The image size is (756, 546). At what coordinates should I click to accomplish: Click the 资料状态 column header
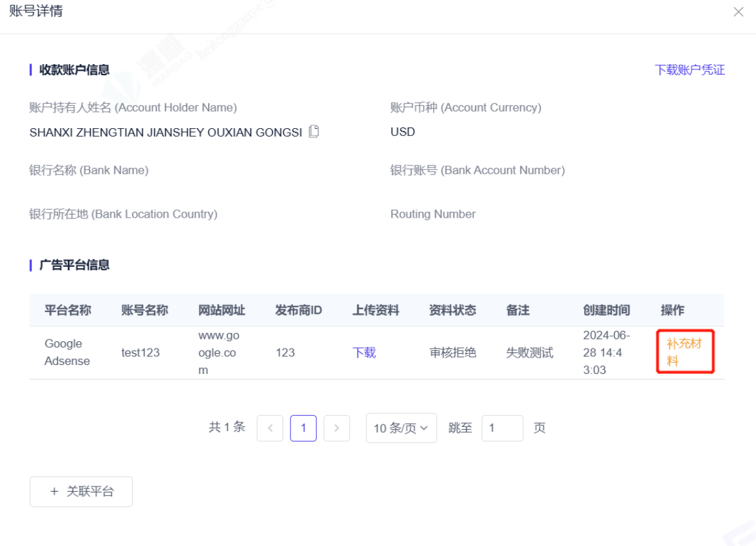click(453, 310)
